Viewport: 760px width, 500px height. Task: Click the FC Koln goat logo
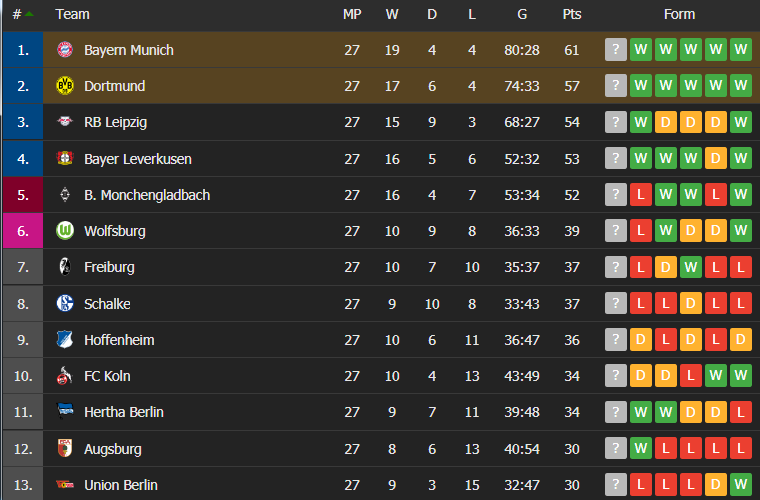(65, 375)
